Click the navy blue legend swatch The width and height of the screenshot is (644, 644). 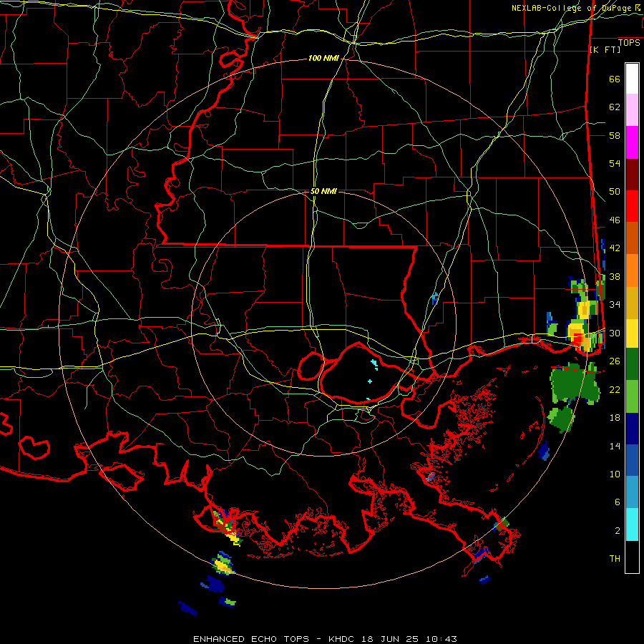pos(632,429)
